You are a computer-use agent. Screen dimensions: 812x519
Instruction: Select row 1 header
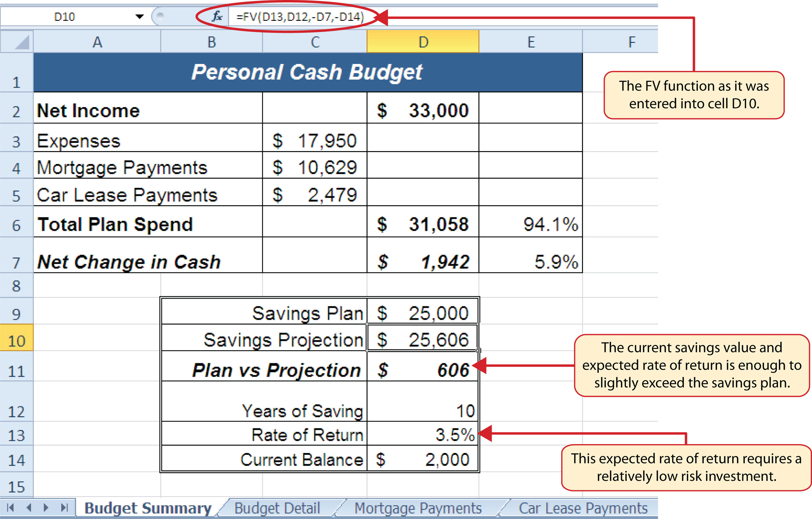point(16,72)
